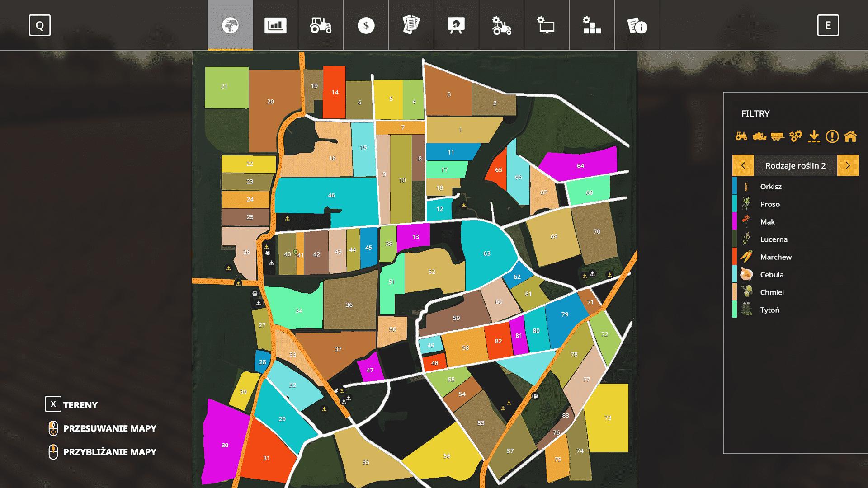Open the world map tab

230,25
